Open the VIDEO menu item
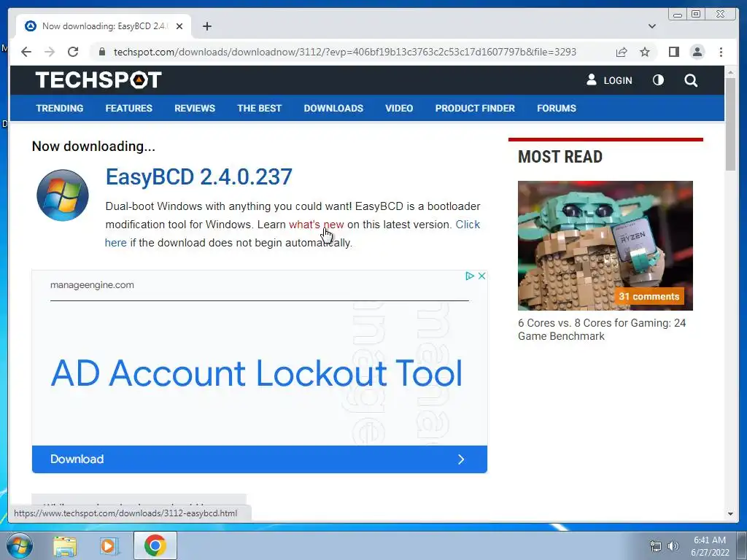The width and height of the screenshot is (747, 560). (399, 108)
